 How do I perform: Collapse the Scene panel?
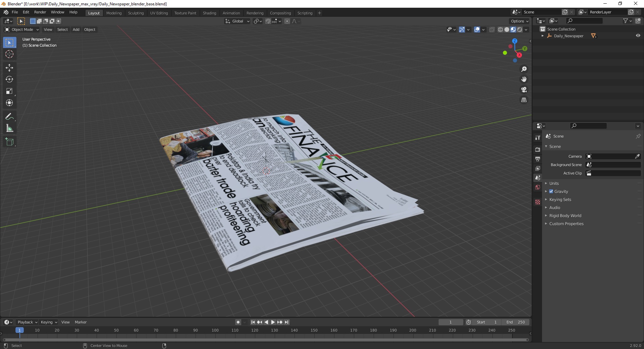tap(555, 147)
